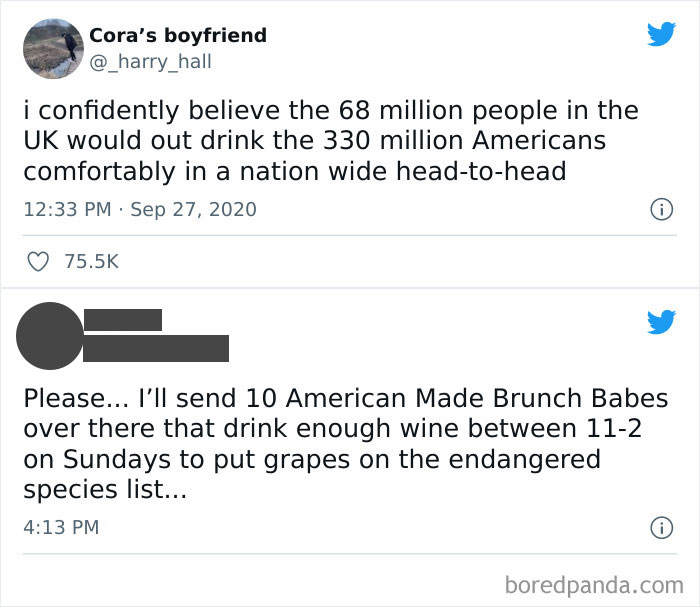Click the reply author's redacted handle bar
The height and width of the screenshot is (607, 700).
click(x=156, y=348)
